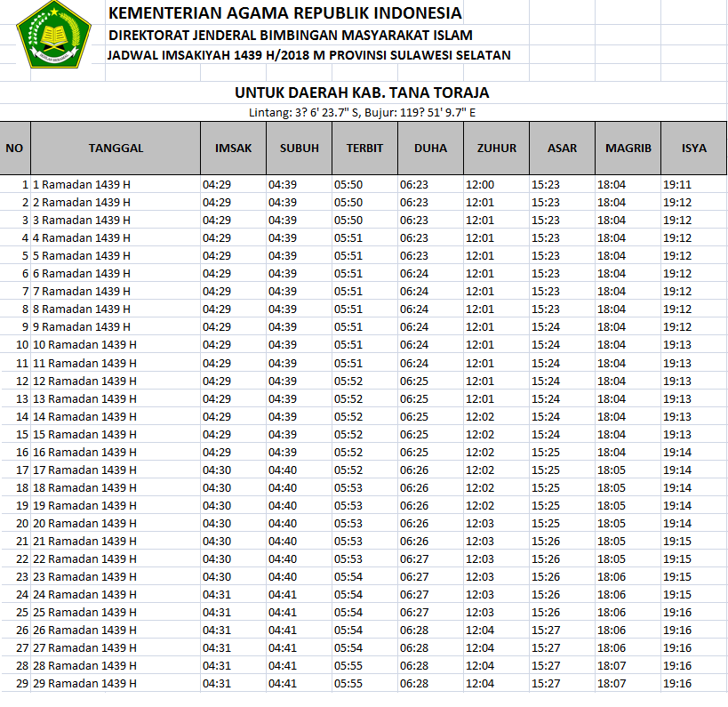Screen dimensions: 728x707
Task: Click Zuhur time 12:00 for 1 Ramadan
Action: coord(496,185)
